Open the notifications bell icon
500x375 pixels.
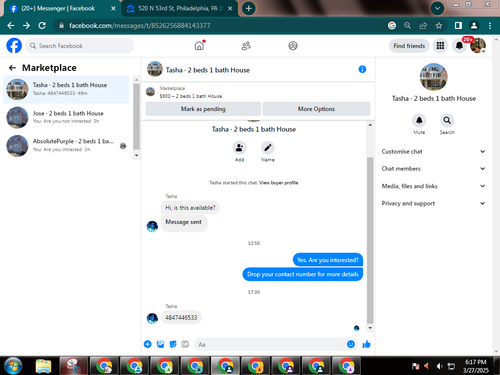click(x=459, y=46)
